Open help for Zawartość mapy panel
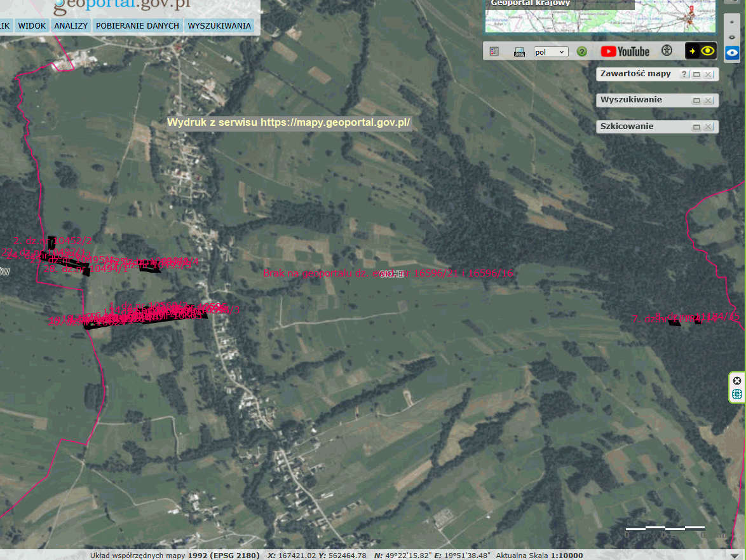This screenshot has width=746, height=560. point(684,74)
